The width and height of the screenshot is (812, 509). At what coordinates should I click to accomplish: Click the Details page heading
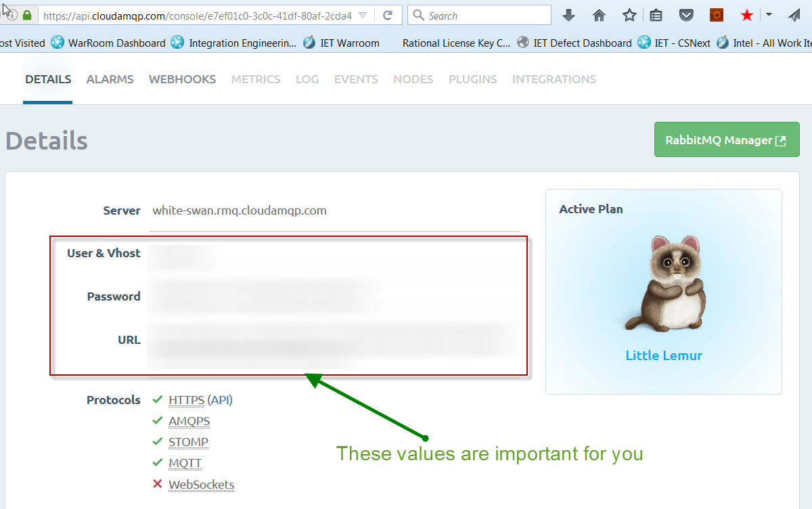pos(47,140)
